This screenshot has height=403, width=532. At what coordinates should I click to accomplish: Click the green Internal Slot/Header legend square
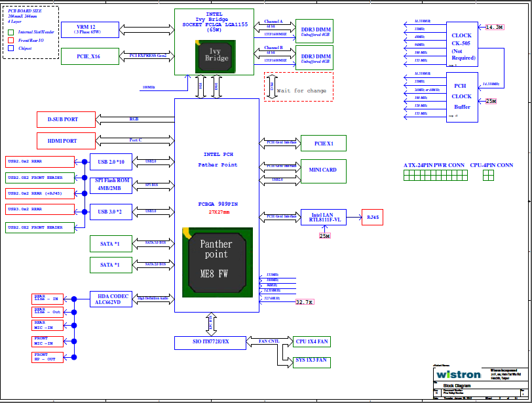(11, 31)
